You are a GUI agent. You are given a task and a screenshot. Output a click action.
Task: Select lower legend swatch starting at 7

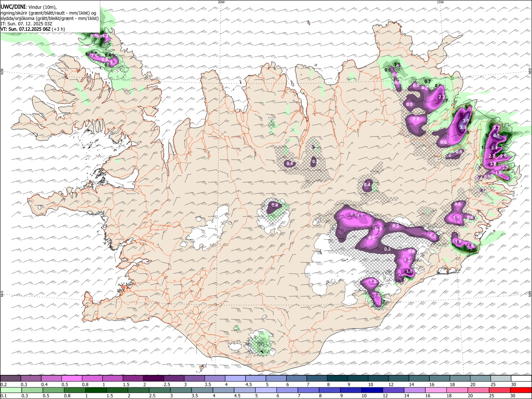pos(308,390)
